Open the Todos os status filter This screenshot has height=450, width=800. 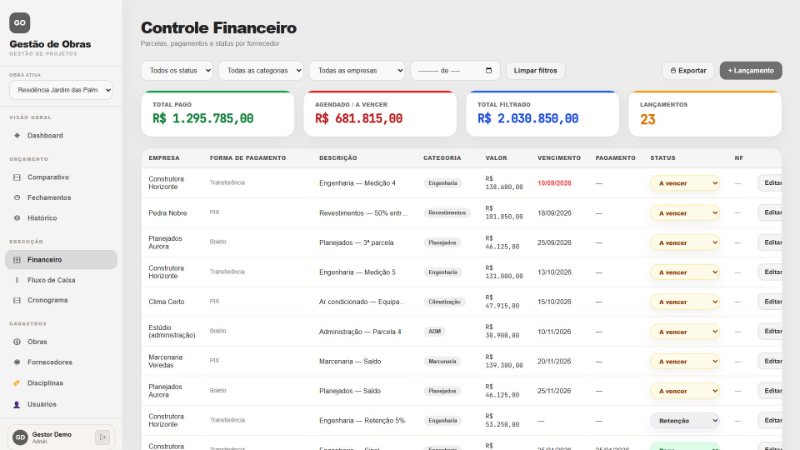click(177, 70)
